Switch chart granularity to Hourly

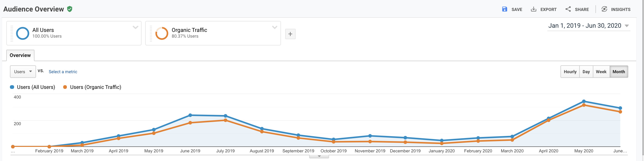pyautogui.click(x=570, y=72)
